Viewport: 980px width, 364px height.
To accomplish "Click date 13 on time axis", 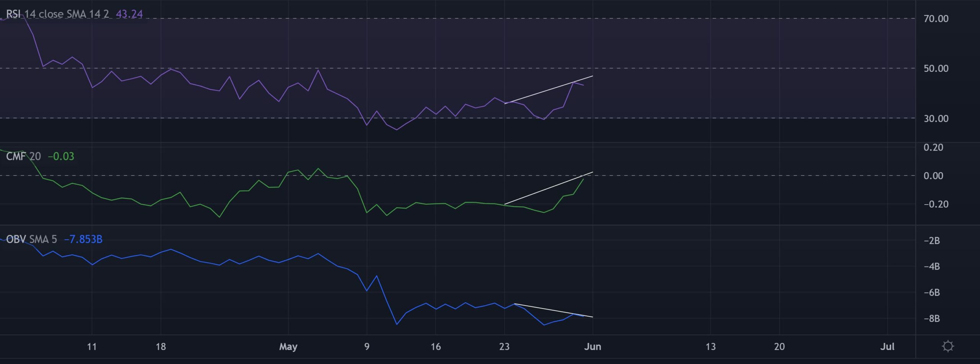I will (710, 347).
